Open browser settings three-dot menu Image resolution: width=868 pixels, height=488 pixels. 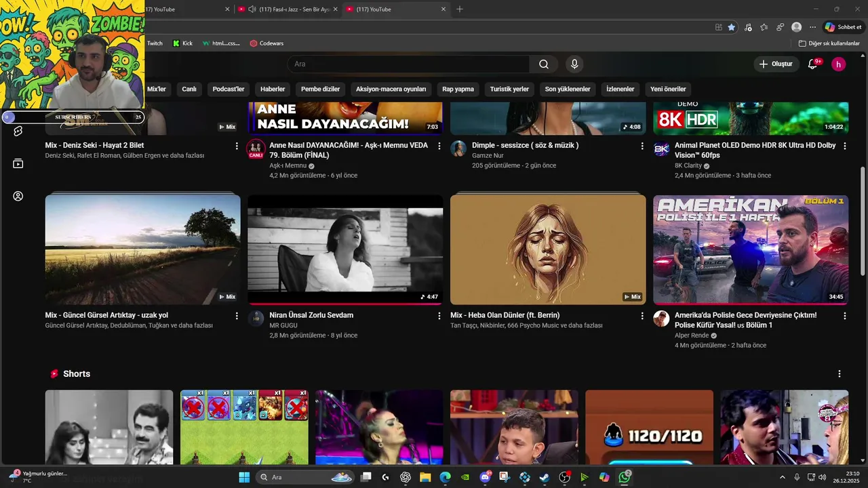click(x=812, y=27)
